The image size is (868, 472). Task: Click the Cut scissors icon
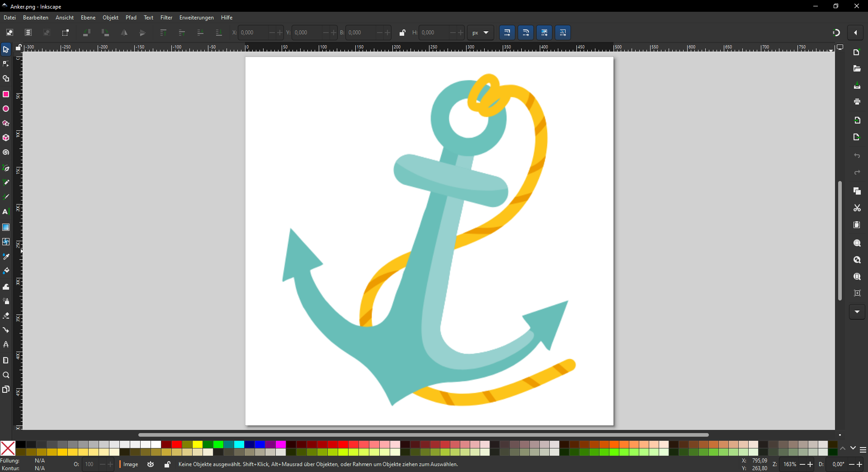[x=857, y=208]
